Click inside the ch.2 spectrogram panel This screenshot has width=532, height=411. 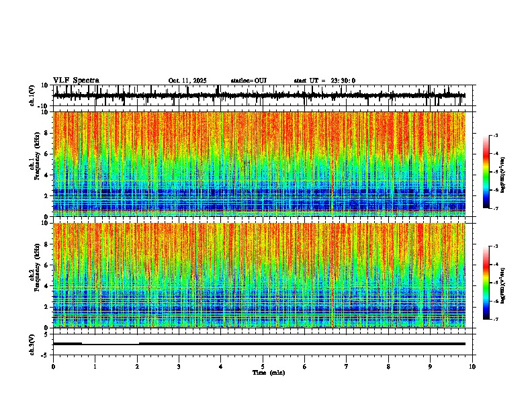coord(259,275)
